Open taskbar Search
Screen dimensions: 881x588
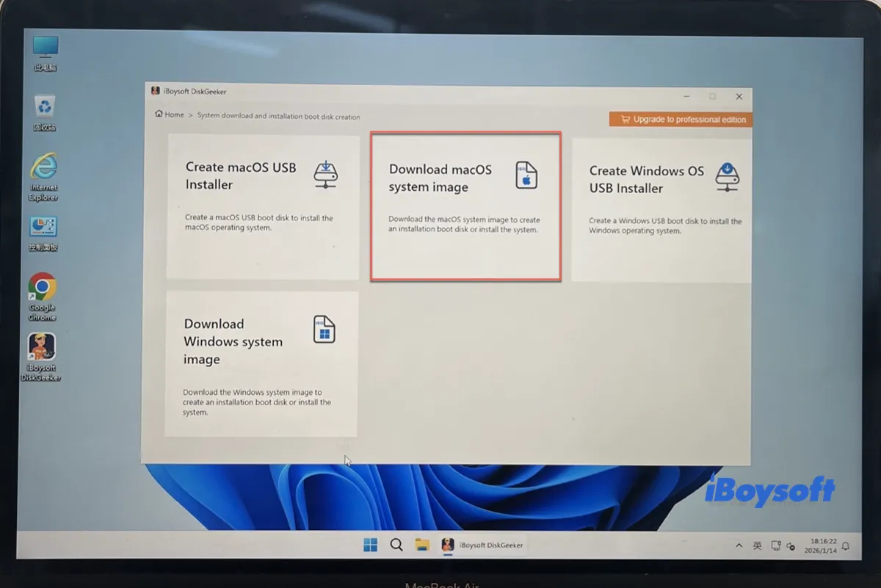coord(396,545)
